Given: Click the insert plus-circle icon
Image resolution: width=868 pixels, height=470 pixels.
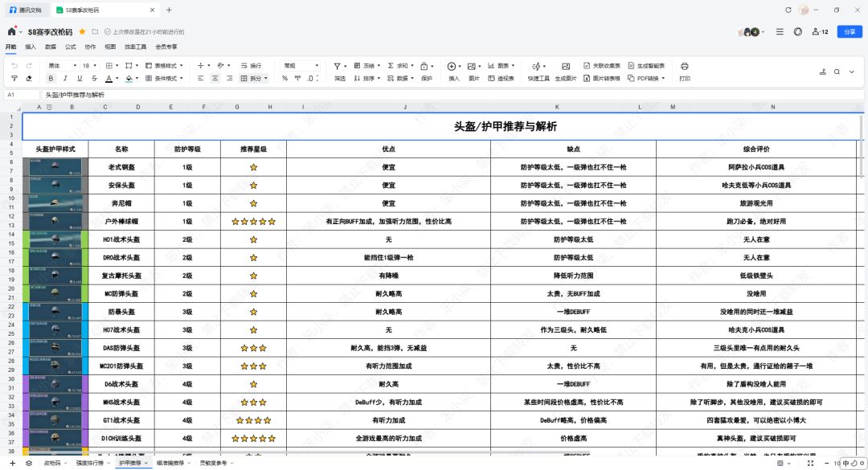Looking at the screenshot, I should [x=451, y=67].
